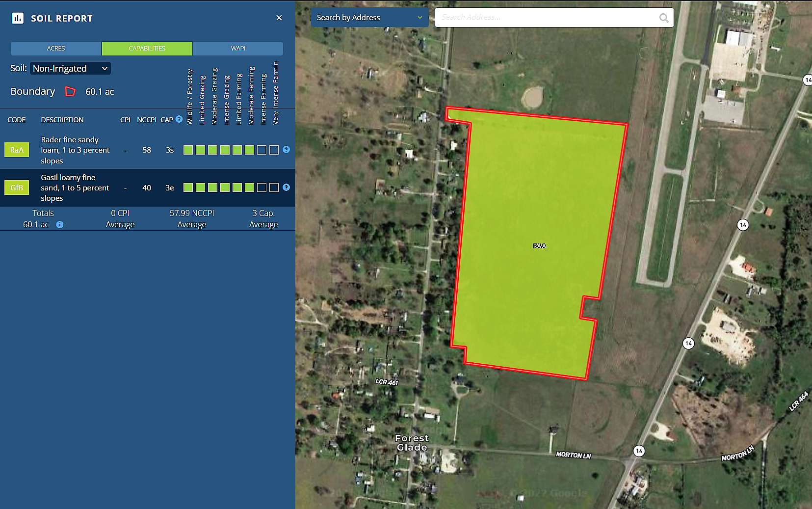Select the Capabilities tab
812x509 pixels.
147,49
